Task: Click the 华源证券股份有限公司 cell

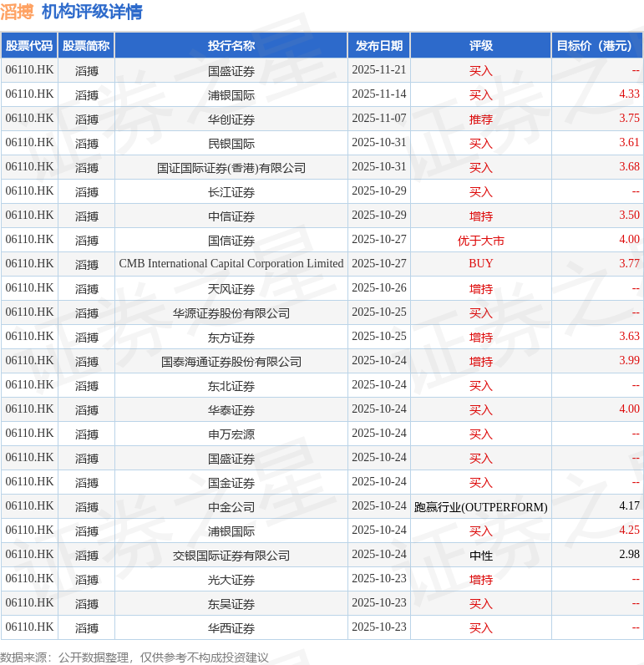Action: 231,313
